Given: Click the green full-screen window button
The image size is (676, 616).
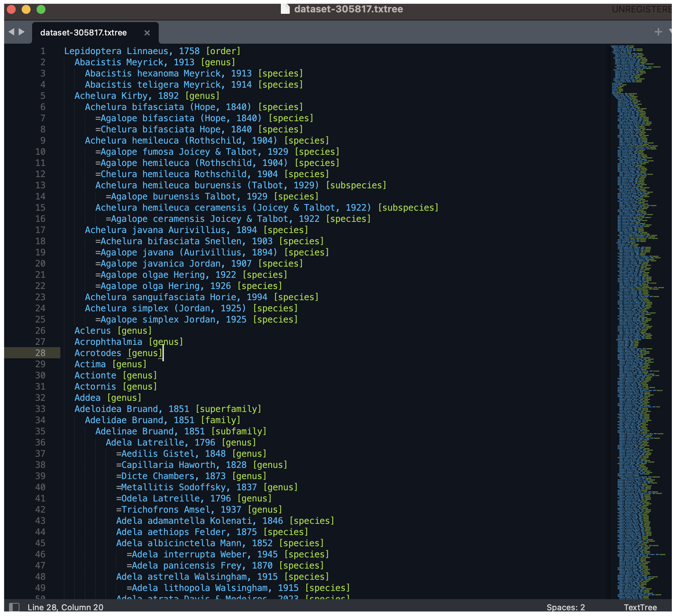Looking at the screenshot, I should (x=41, y=9).
